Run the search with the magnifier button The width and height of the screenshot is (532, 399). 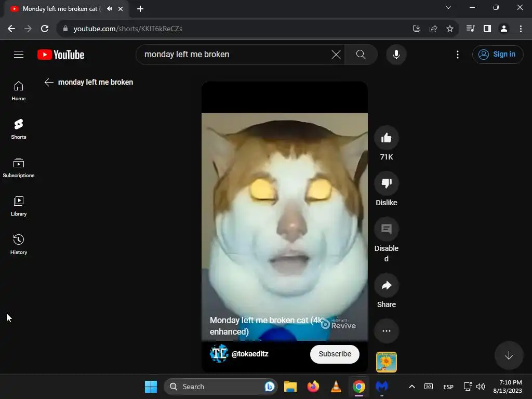(361, 54)
